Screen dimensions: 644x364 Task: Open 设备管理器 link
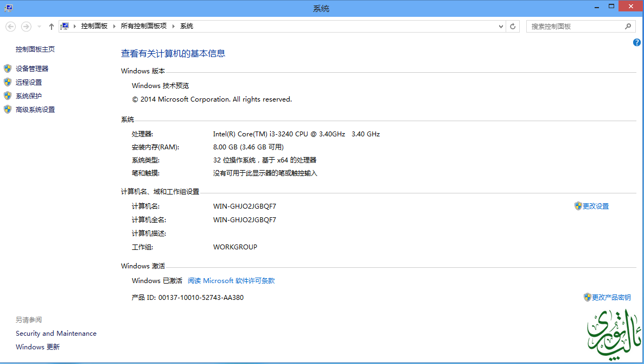click(32, 68)
